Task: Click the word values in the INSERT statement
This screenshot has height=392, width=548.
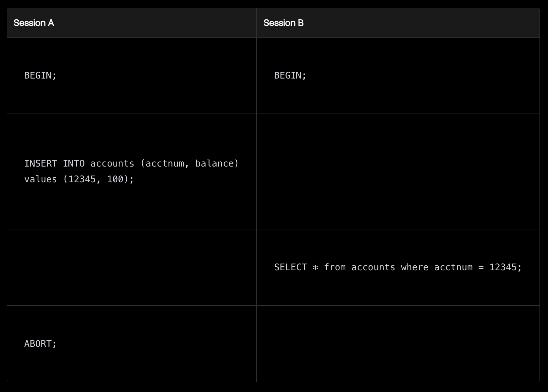Action: tap(41, 179)
